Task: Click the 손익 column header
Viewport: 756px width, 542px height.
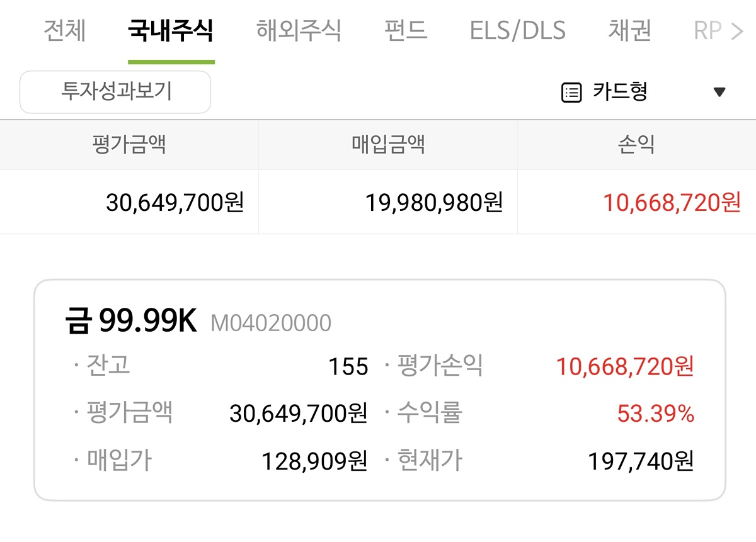Action: coord(636,145)
